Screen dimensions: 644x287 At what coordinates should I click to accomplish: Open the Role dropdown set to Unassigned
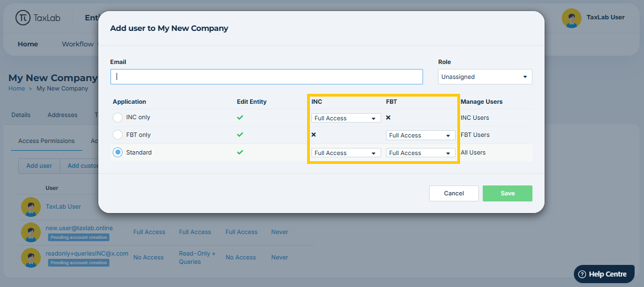point(485,77)
